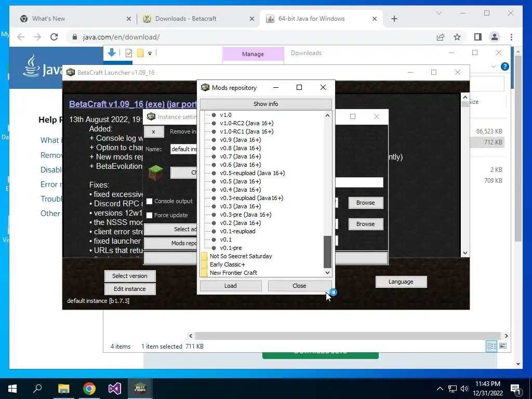
Task: Toggle Force update checkbox
Action: 149,215
